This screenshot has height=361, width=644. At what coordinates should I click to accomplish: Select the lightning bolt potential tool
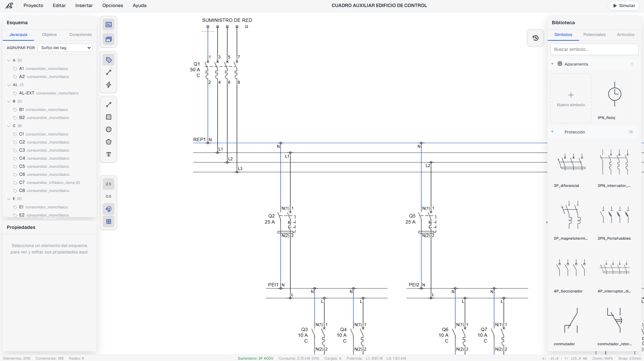pyautogui.click(x=109, y=85)
